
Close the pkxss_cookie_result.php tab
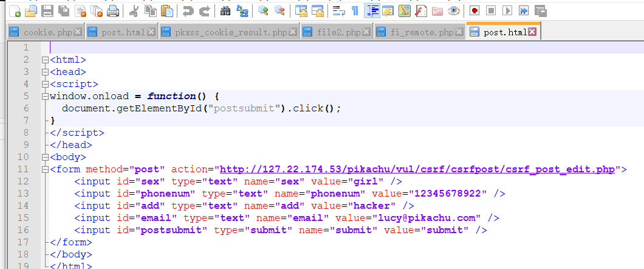[x=293, y=32]
